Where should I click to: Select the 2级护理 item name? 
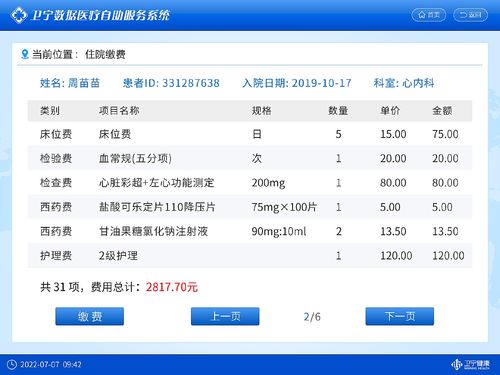coord(118,256)
